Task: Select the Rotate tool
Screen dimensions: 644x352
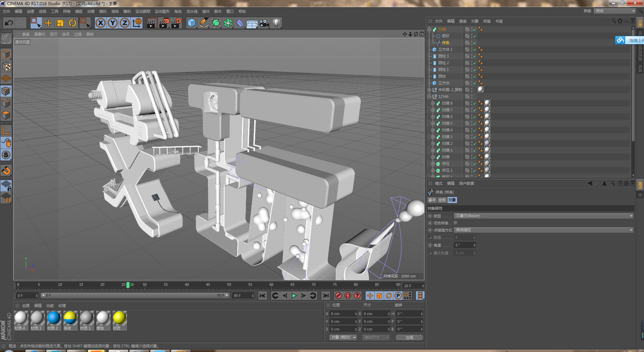Action: tap(72, 23)
